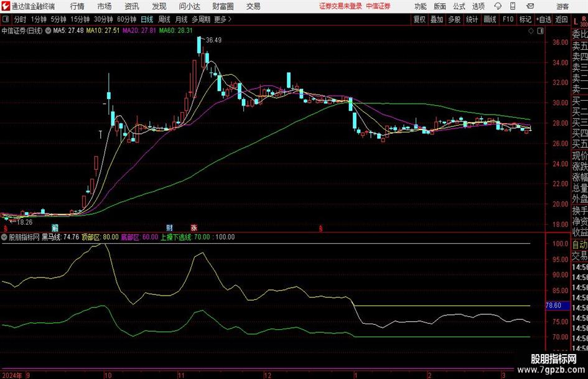The width and height of the screenshot is (588, 379).
Task: Click the 底部区: 60.00 indicator value
Action: coord(139,237)
